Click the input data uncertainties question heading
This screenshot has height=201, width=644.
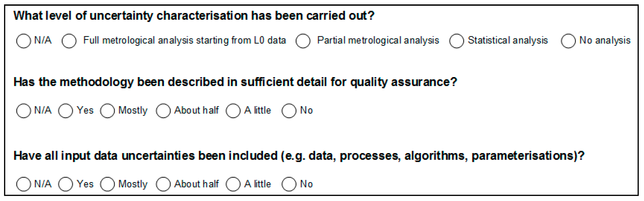299,156
